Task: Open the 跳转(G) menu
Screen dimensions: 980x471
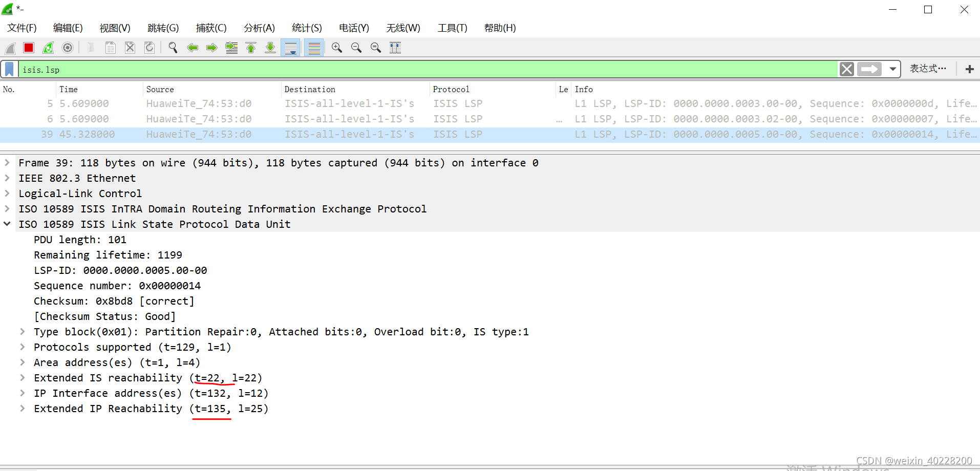Action: [x=163, y=28]
